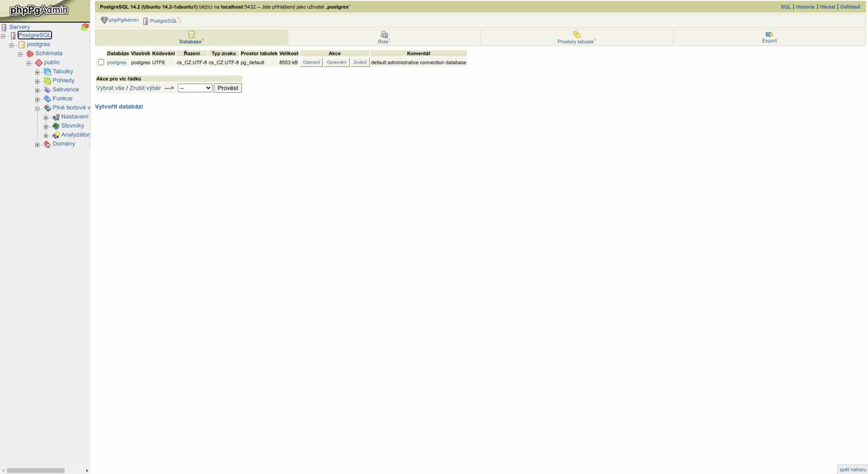868x474 pixels.
Task: Click the PostgreSQL server icon in tree
Action: [14, 36]
